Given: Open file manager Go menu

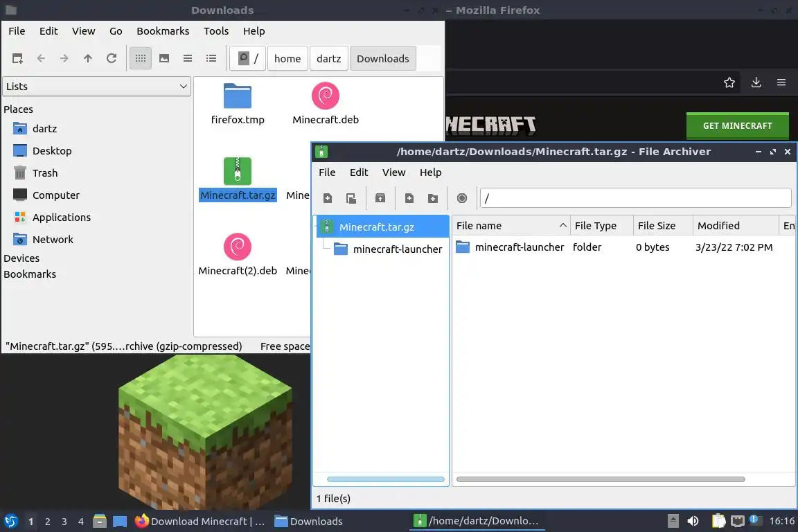Looking at the screenshot, I should [x=116, y=31].
